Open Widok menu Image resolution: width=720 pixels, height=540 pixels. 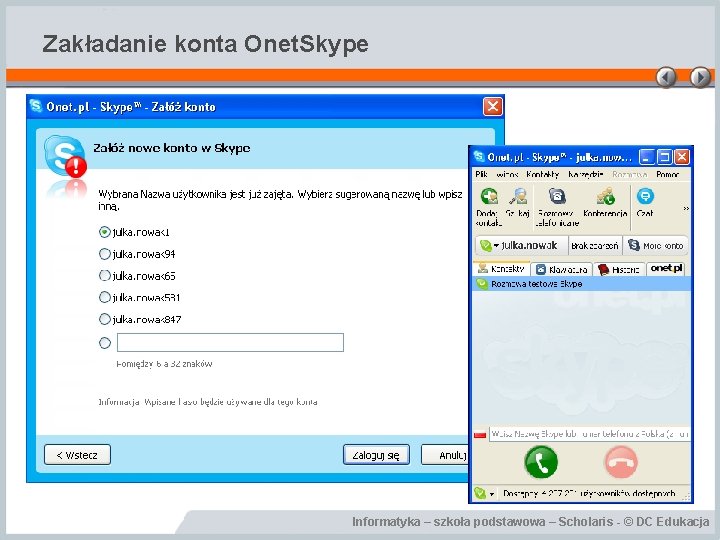(x=507, y=174)
